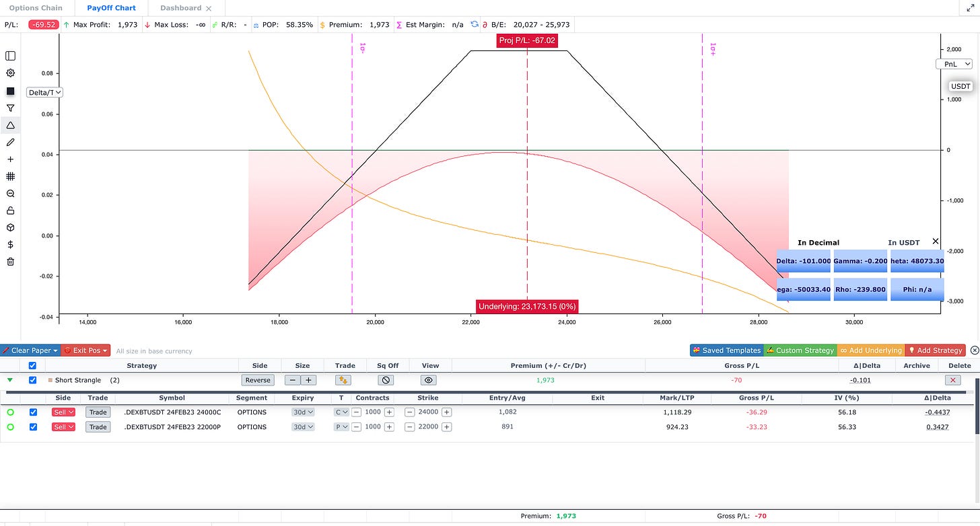The height and width of the screenshot is (526, 980).
Task: Click the 3D cube icon
Action: [x=10, y=228]
